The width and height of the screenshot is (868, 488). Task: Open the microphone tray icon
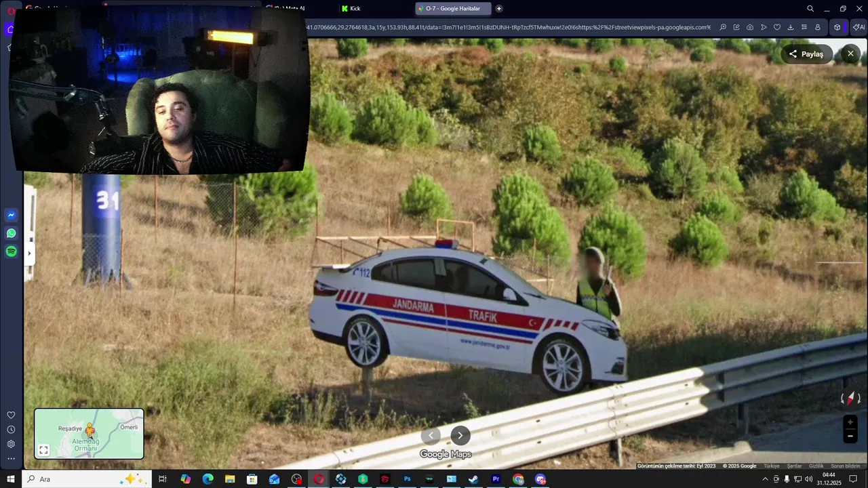point(787,479)
